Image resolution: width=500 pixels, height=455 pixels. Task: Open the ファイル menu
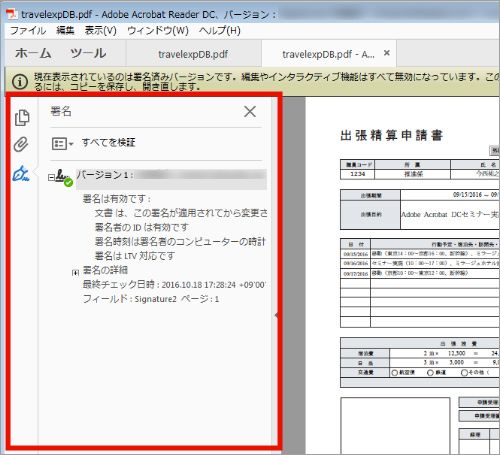(x=28, y=31)
